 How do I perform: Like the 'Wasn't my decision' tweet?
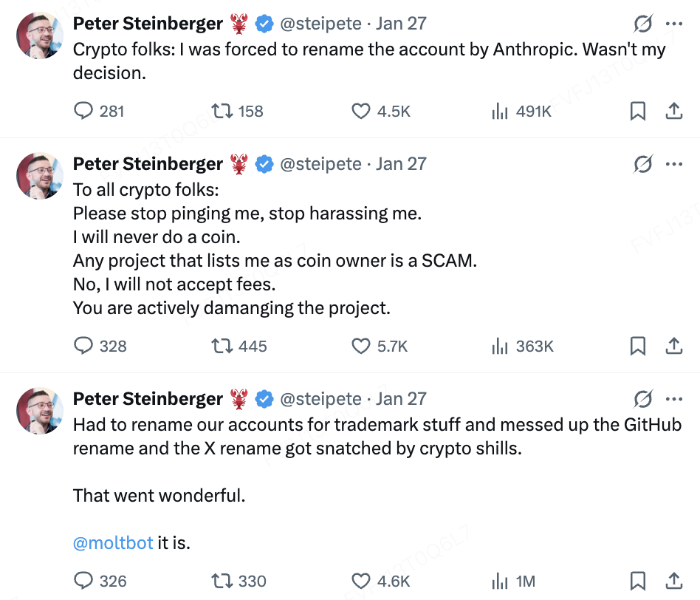[360, 111]
